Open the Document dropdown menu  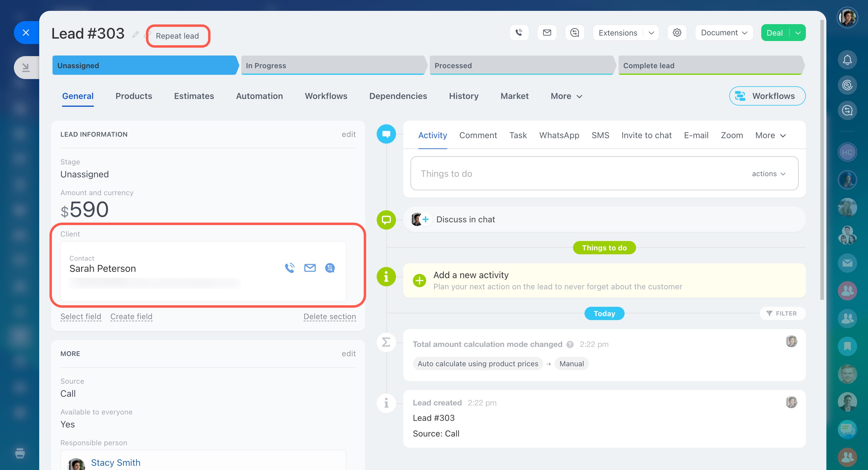(724, 33)
